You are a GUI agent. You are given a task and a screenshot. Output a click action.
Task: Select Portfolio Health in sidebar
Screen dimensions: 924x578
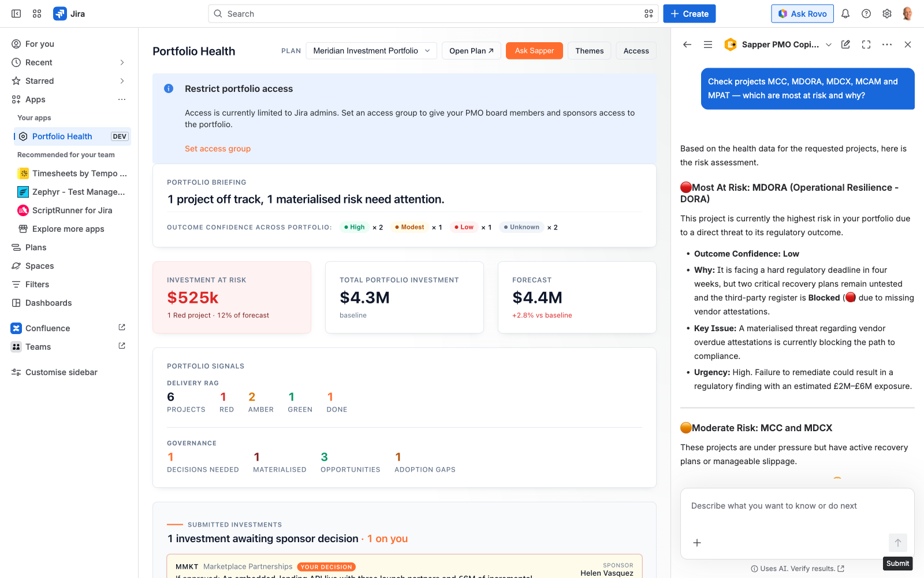(62, 136)
